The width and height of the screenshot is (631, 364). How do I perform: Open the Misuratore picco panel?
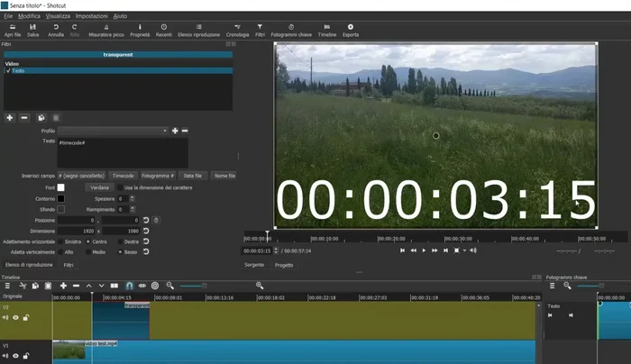(106, 30)
